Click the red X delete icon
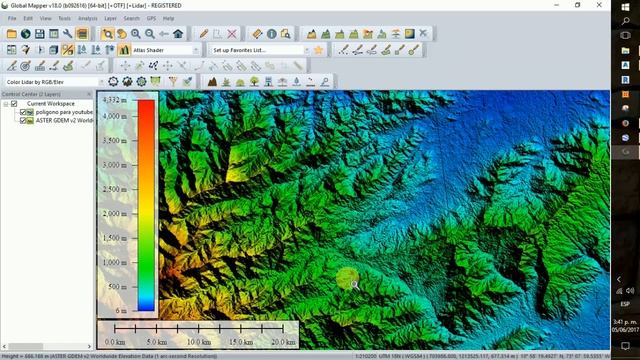640x360 pixels. [232, 34]
